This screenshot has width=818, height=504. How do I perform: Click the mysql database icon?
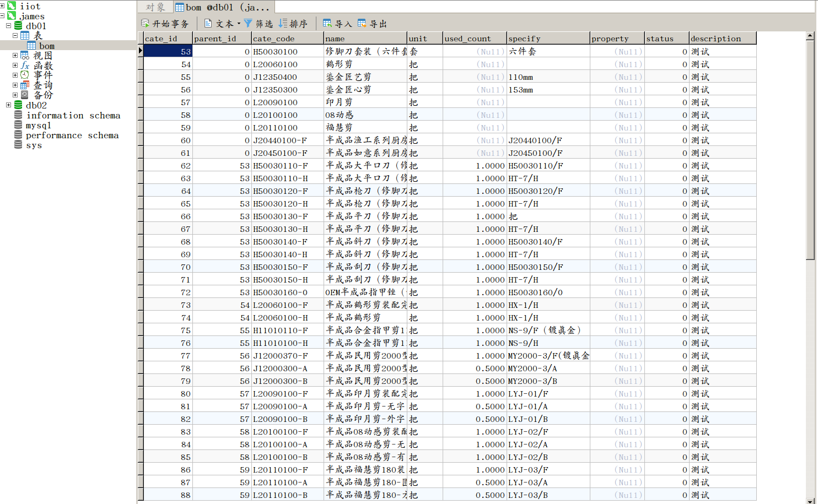click(18, 125)
